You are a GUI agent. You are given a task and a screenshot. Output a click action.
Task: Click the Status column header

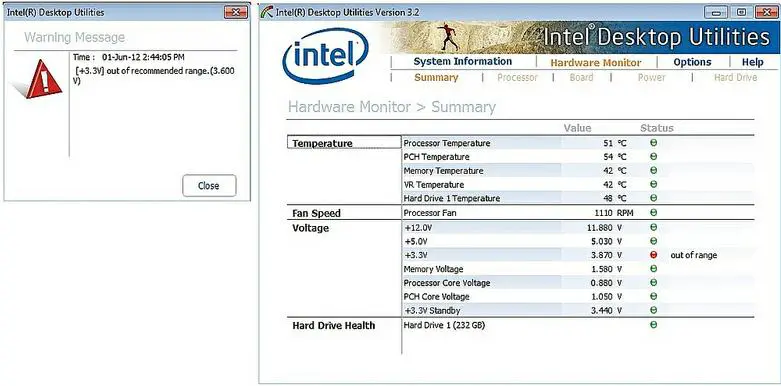656,129
